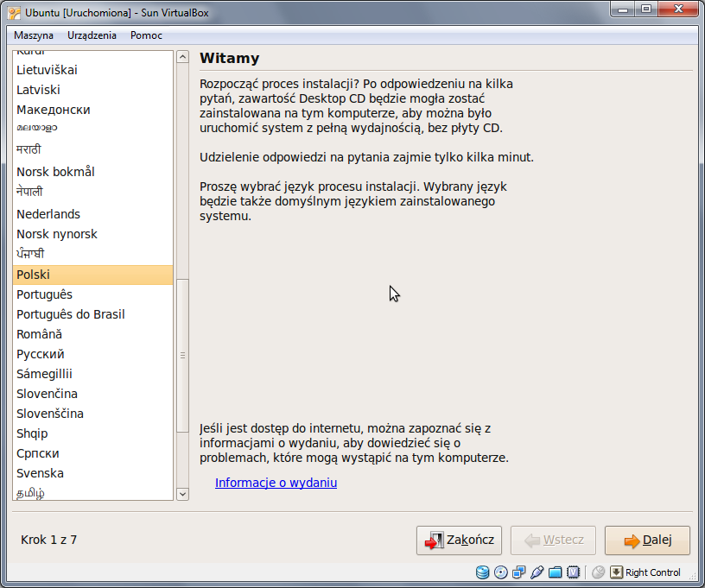
Task: Click the keyboard capture arrow icon
Action: click(x=616, y=572)
